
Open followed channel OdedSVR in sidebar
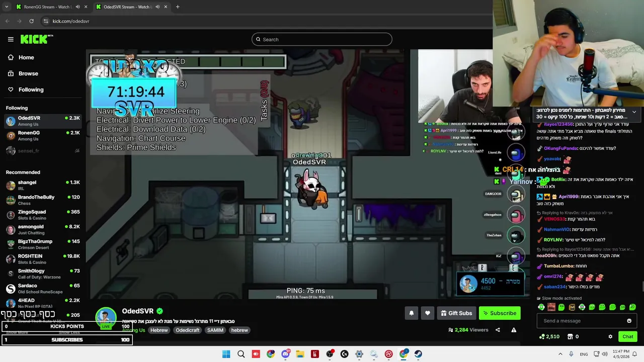[42, 121]
